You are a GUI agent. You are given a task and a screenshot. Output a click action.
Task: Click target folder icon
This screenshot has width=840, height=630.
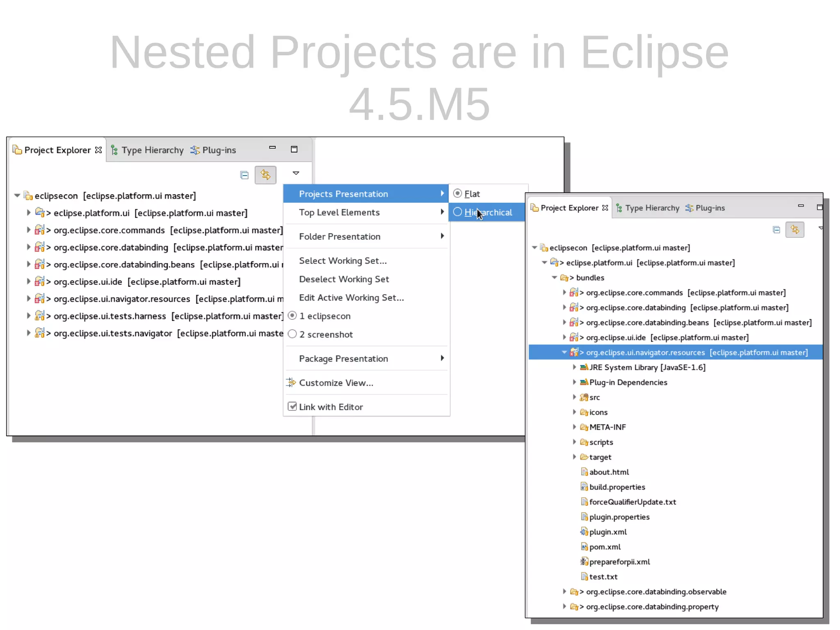[x=584, y=457]
